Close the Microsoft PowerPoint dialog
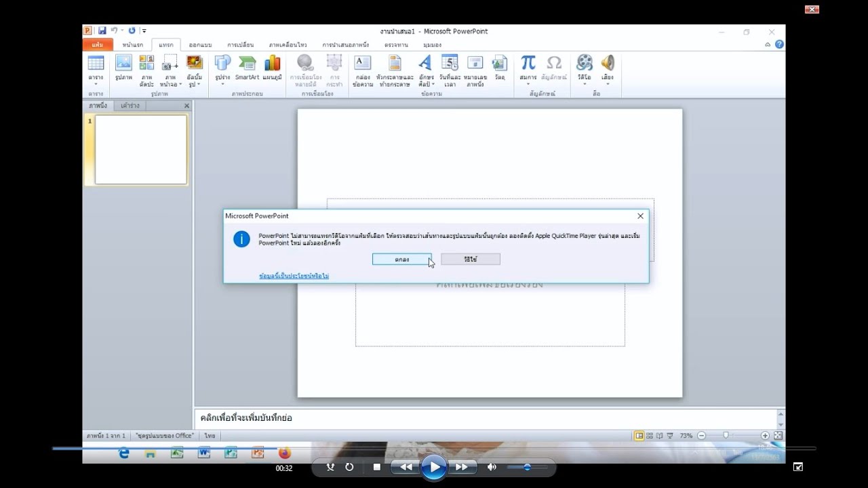 tap(640, 216)
